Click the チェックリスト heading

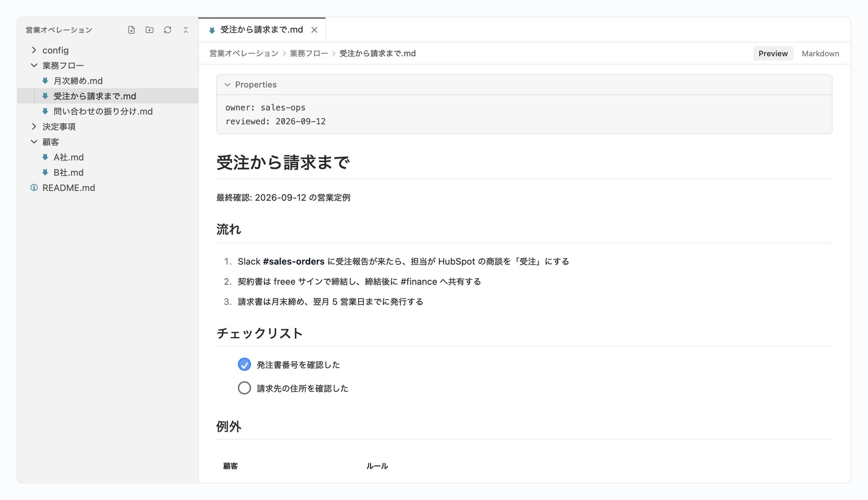pyautogui.click(x=260, y=333)
